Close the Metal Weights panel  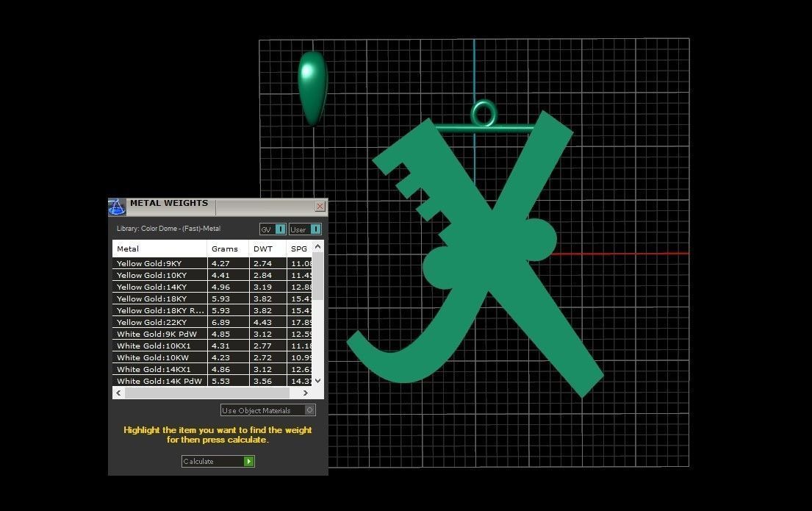[320, 207]
